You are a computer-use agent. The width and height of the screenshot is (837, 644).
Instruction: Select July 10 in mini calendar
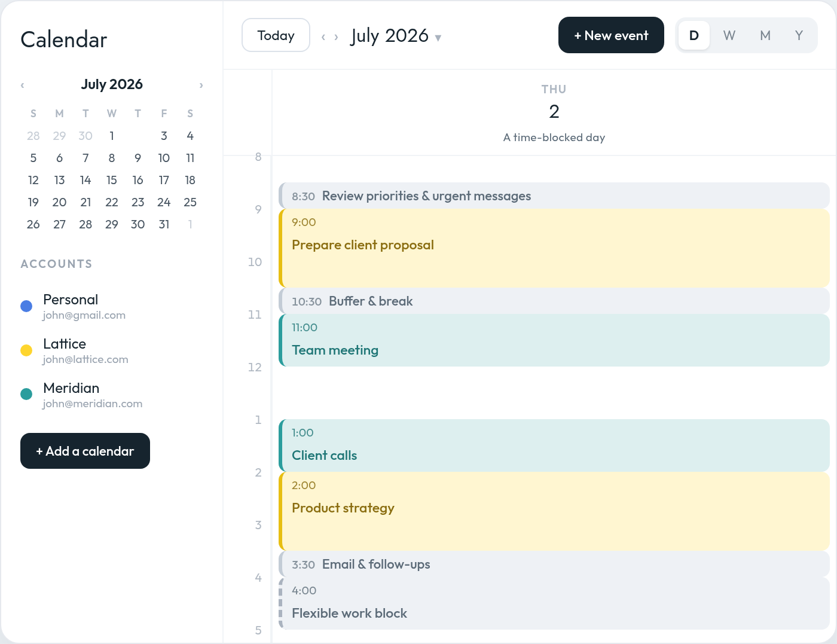click(x=164, y=158)
